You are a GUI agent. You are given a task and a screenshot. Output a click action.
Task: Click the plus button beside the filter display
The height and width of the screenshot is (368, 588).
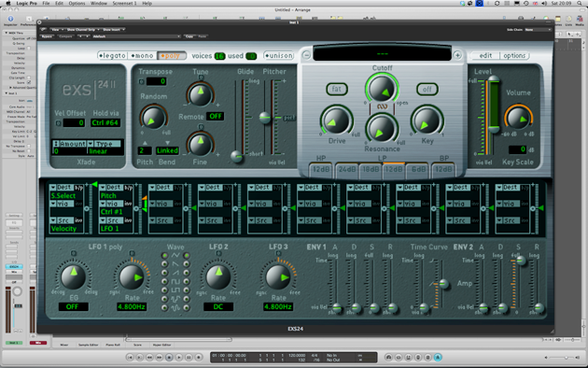tap(457, 55)
